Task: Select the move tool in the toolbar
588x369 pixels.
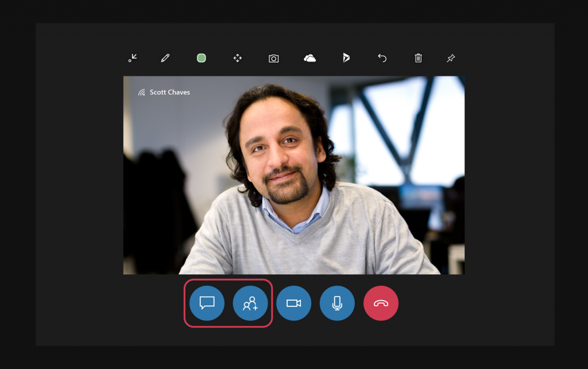Action: coord(238,58)
